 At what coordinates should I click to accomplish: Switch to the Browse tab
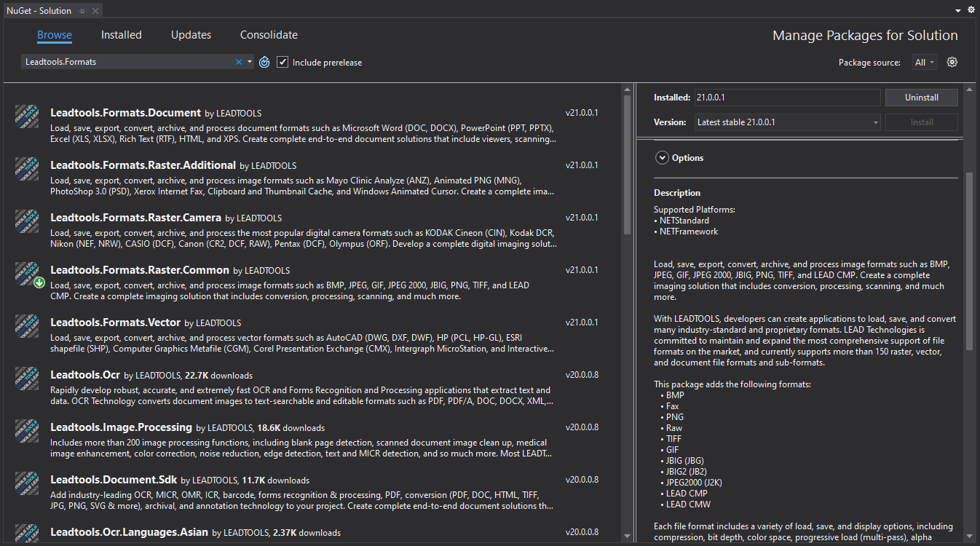[x=55, y=35]
